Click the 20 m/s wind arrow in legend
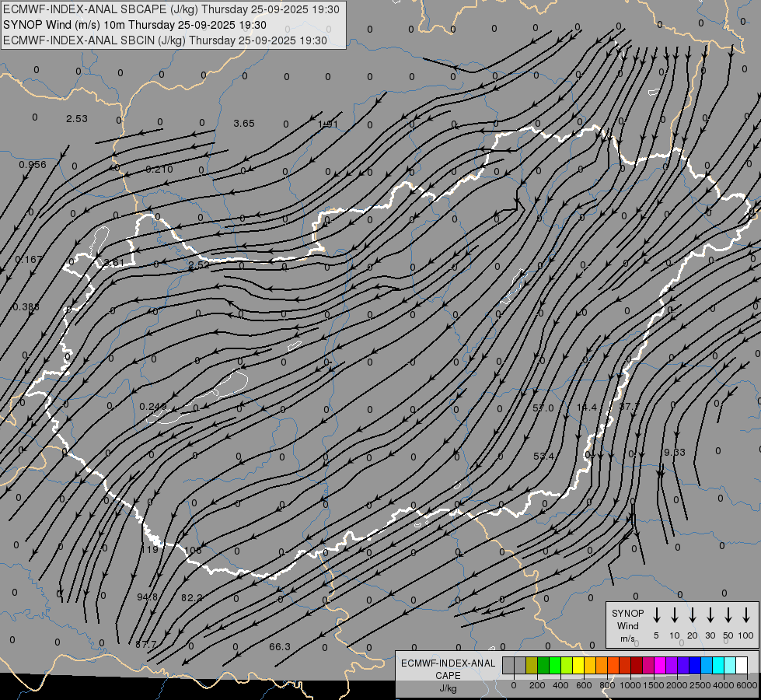The image size is (761, 700). (x=692, y=614)
